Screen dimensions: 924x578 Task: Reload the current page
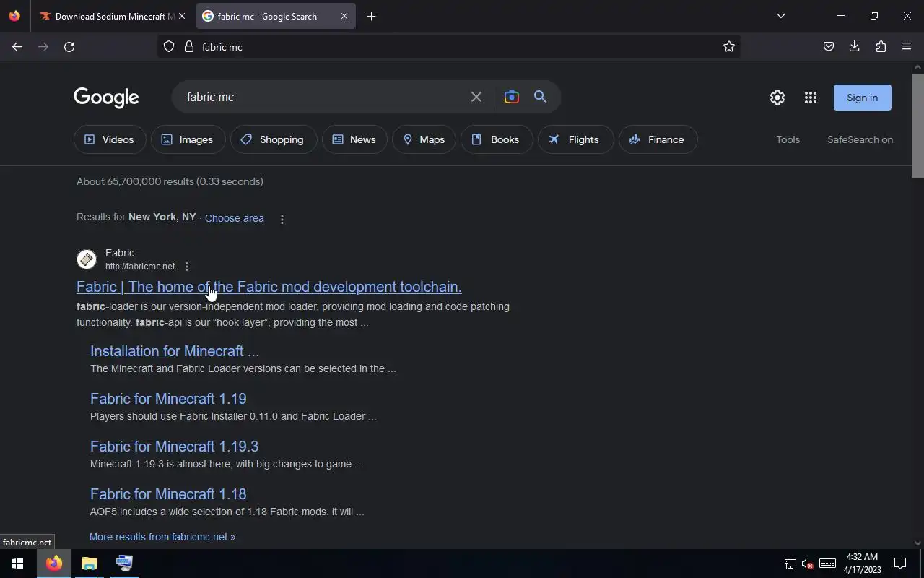click(x=69, y=47)
